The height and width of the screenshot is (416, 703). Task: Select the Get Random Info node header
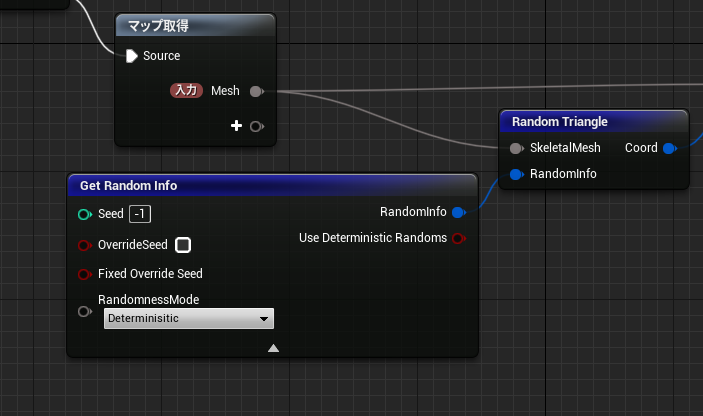[x=272, y=186]
